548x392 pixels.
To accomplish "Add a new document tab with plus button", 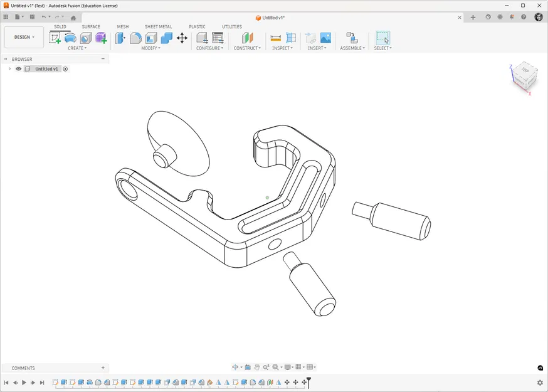I will click(x=472, y=18).
